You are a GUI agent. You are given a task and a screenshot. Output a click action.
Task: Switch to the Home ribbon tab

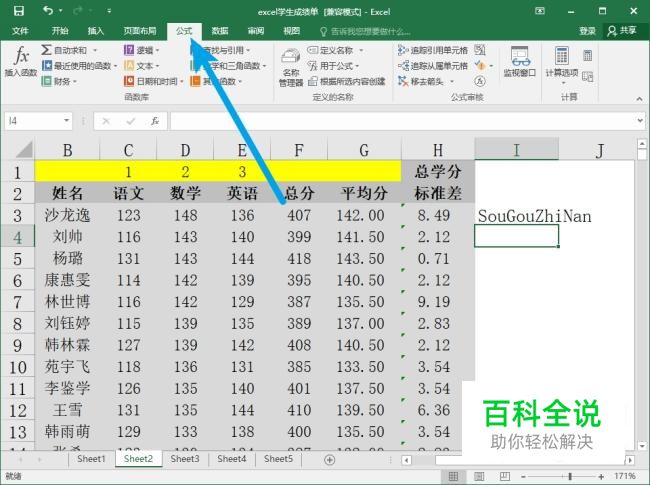[60, 31]
